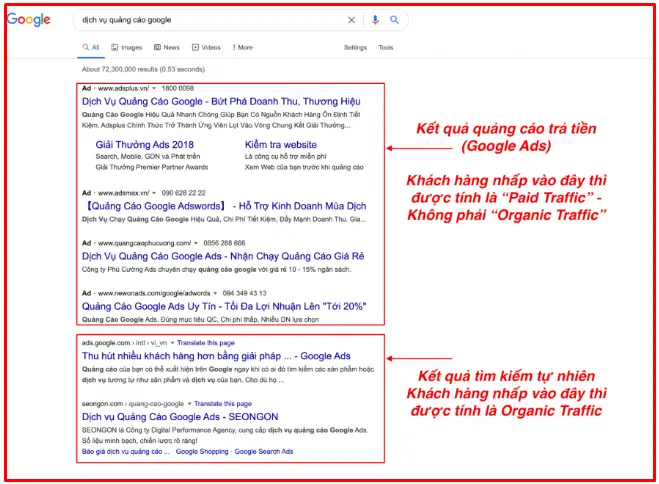Open search Settings
This screenshot has width=659, height=484.
[355, 47]
